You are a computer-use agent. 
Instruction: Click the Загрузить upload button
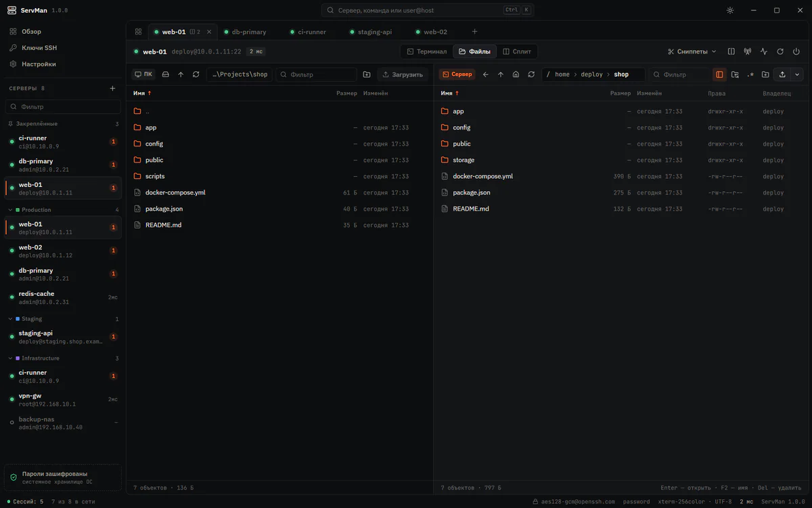(403, 75)
